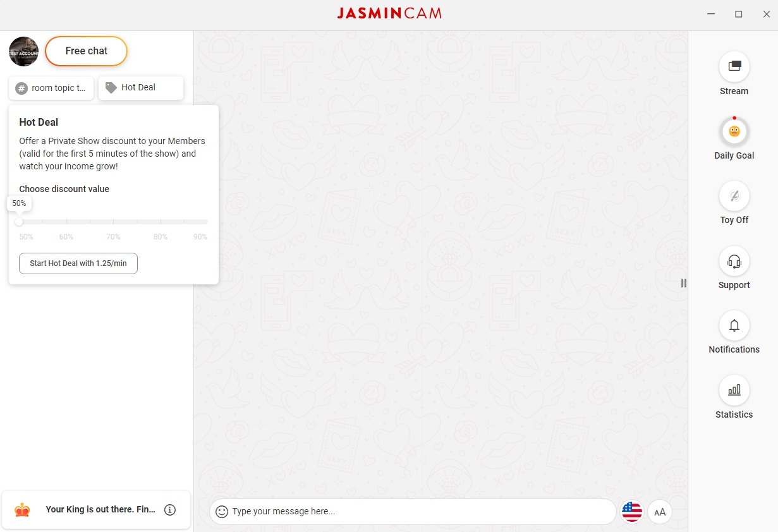Image resolution: width=778 pixels, height=532 pixels.
Task: Click the hash icon on room topic
Action: pos(21,88)
